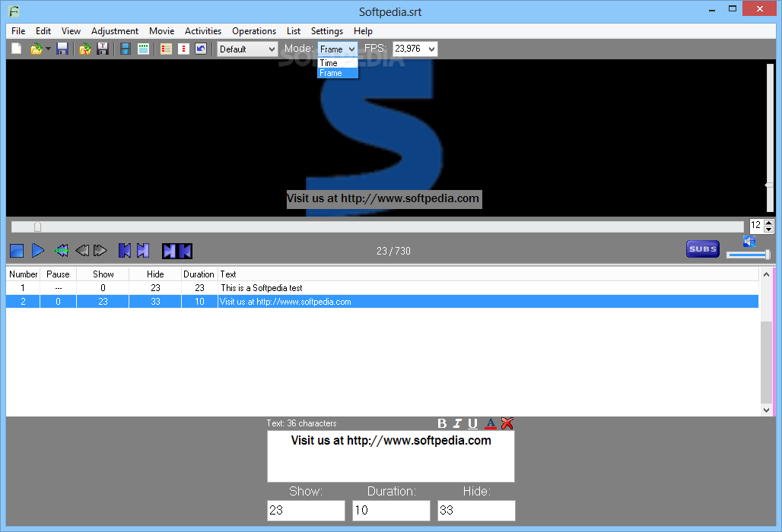Viewport: 782px width, 532px height.
Task: Open the FPS combo box showing 23,976
Action: (x=415, y=49)
